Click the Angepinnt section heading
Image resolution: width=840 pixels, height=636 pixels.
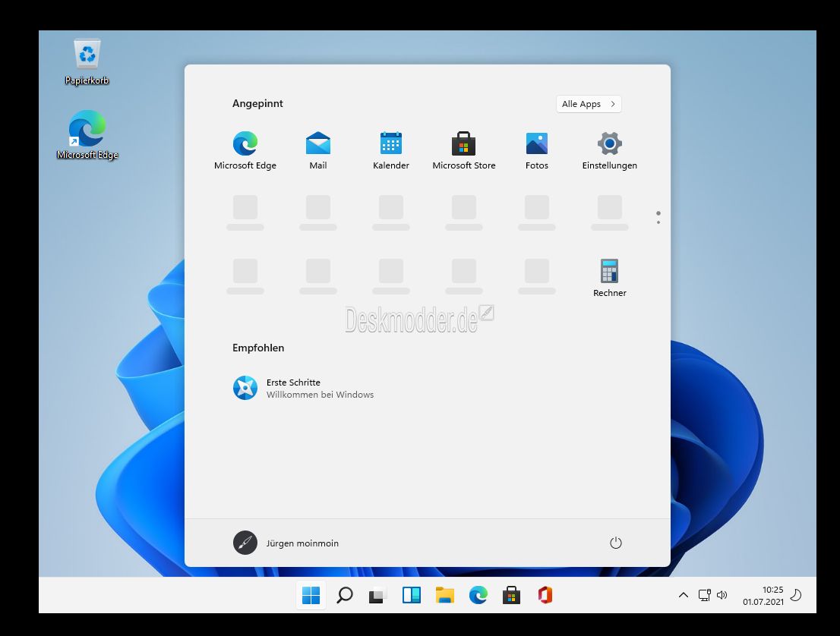[x=257, y=104]
